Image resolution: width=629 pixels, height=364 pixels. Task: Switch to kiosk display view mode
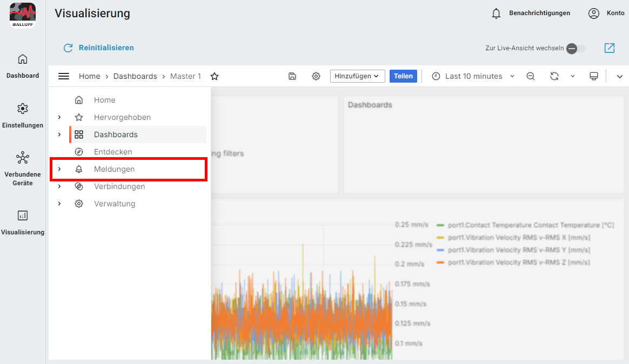[x=593, y=76]
